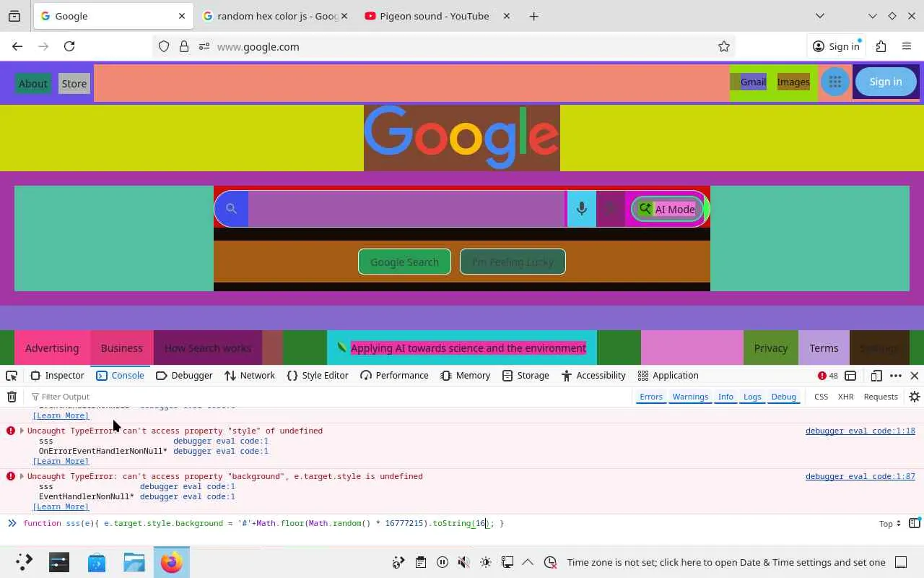The height and width of the screenshot is (578, 924).
Task: Open the Top evaluation context selector
Action: (890, 524)
